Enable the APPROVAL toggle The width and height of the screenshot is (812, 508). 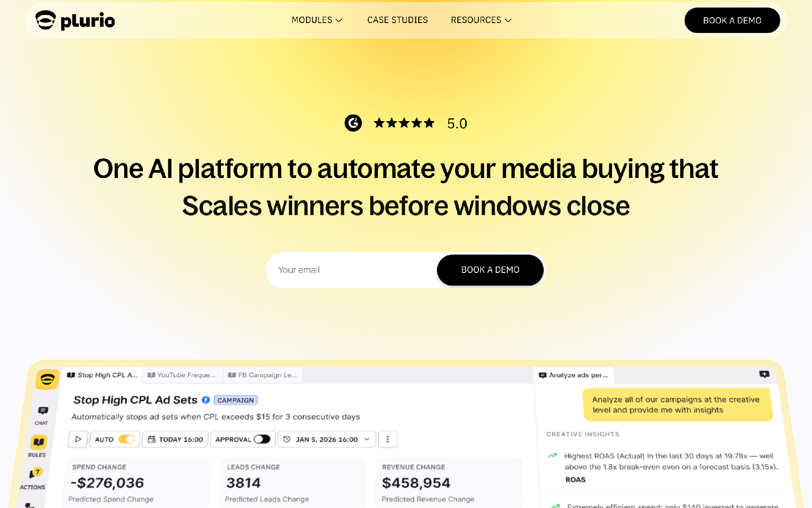point(262,439)
